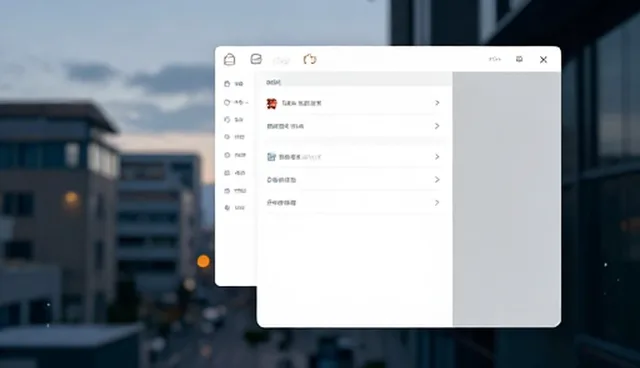Click the orange circular arrow toolbar icon
Viewport: 640px width, 368px height.
tap(310, 60)
